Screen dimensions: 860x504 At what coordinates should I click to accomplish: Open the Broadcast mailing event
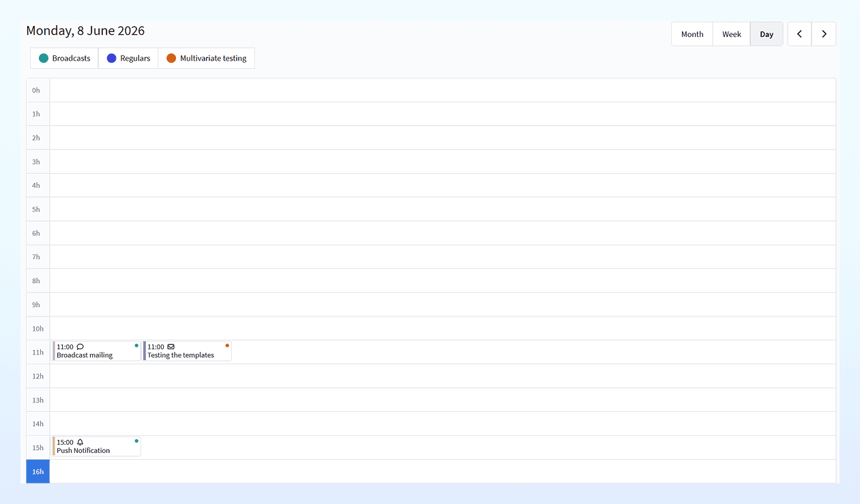97,351
